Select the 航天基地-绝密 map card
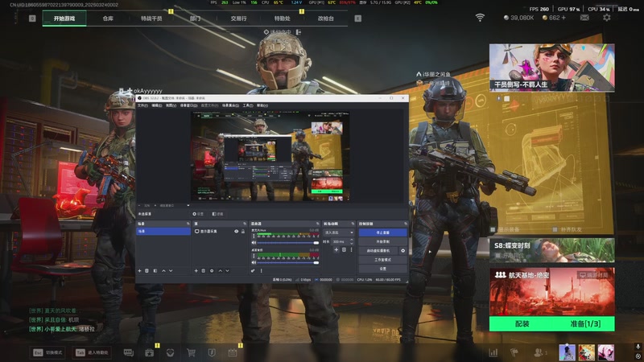Image resolution: width=644 pixels, height=362 pixels. coord(551,292)
